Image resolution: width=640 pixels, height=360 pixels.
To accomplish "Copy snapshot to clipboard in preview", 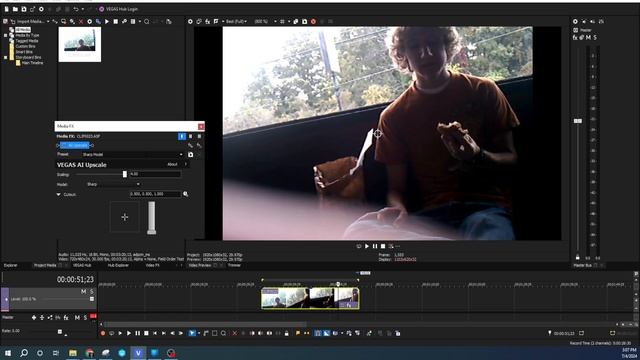I will click(296, 21).
